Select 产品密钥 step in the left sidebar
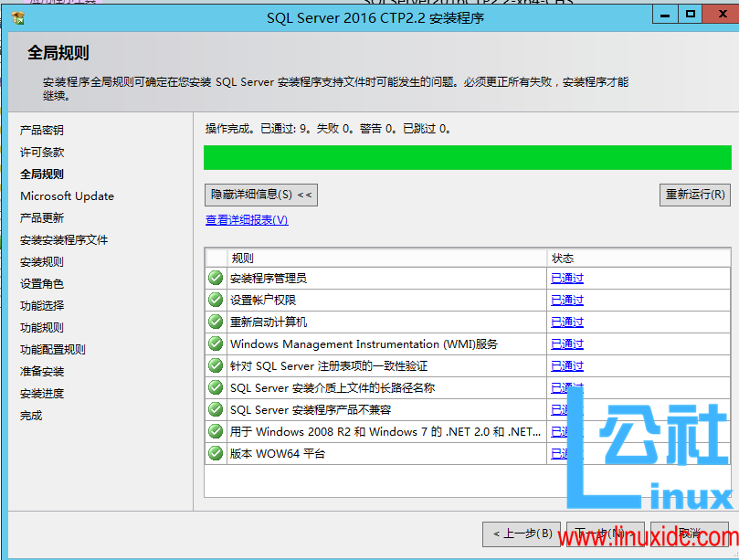This screenshot has width=739, height=560. click(x=44, y=129)
